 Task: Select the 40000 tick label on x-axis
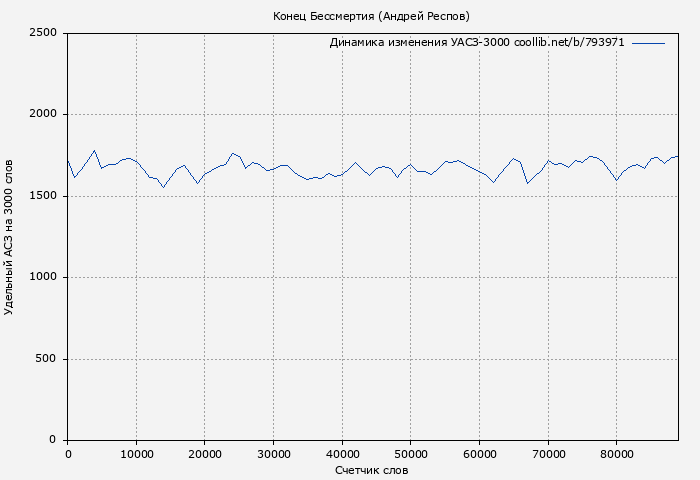(342, 454)
